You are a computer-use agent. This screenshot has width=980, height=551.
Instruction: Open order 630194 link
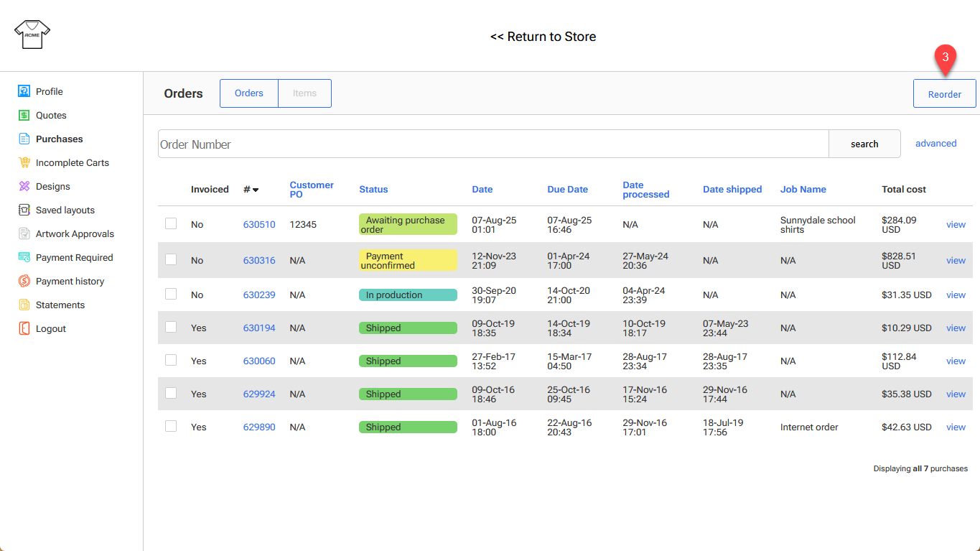(259, 328)
